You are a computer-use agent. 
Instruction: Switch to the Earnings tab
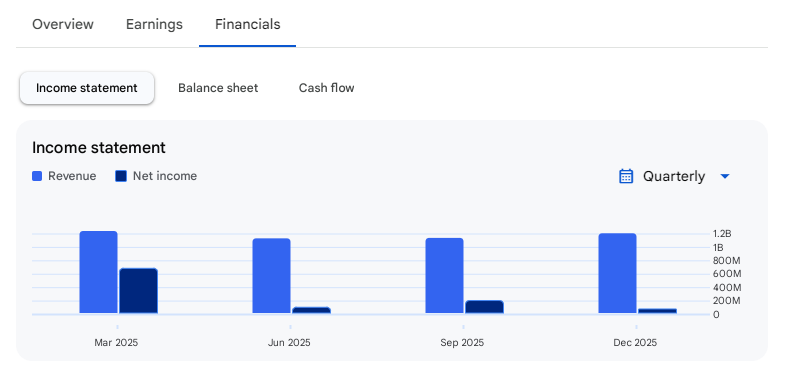(x=154, y=24)
